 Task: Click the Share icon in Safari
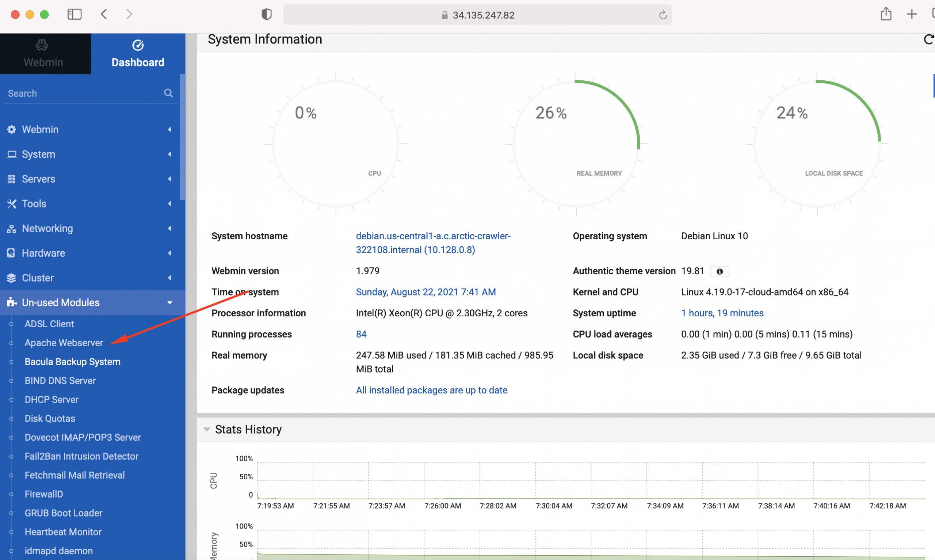click(x=886, y=14)
